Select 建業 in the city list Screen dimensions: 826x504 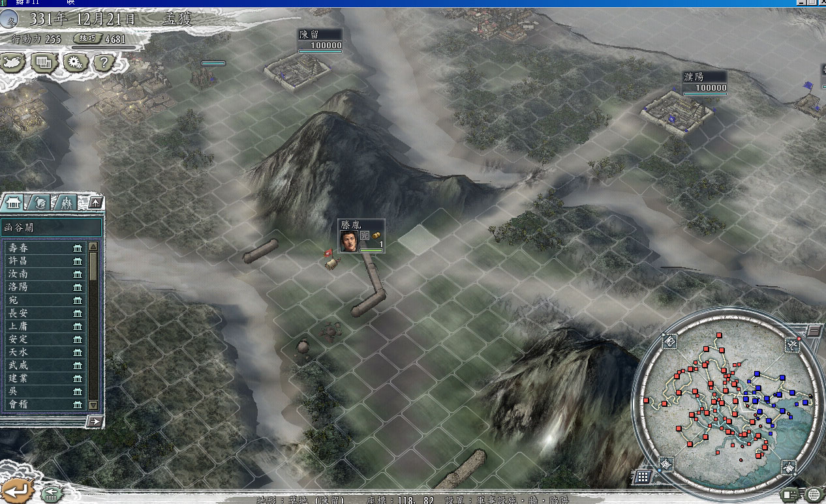(x=44, y=378)
